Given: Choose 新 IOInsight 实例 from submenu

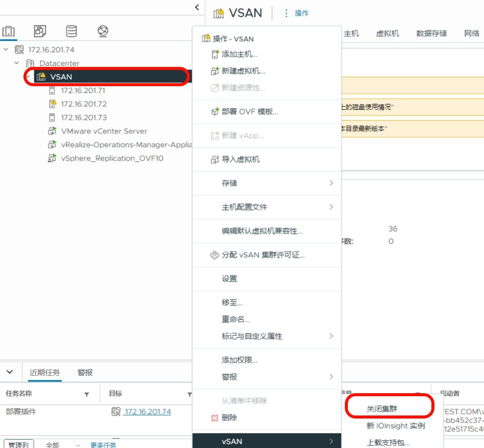Looking at the screenshot, I should tap(396, 426).
